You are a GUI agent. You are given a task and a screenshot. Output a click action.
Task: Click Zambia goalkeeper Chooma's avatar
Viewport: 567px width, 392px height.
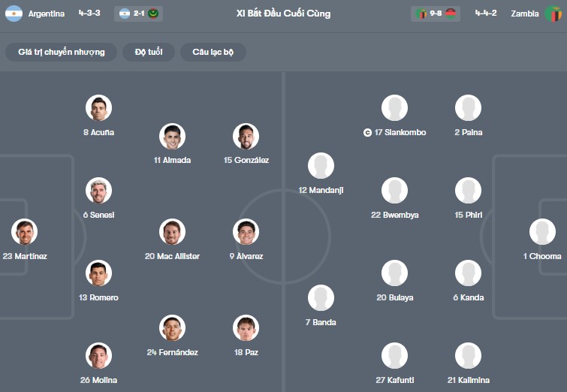(x=542, y=232)
